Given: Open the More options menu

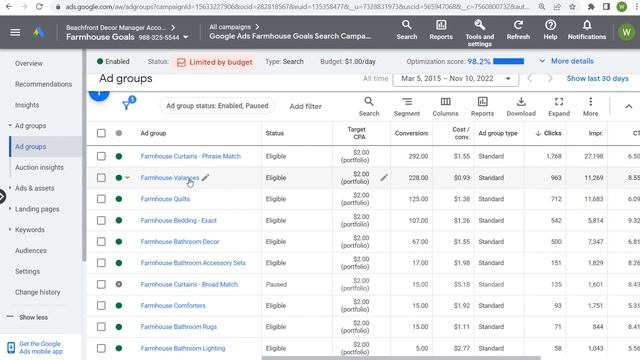Looking at the screenshot, I should (590, 107).
